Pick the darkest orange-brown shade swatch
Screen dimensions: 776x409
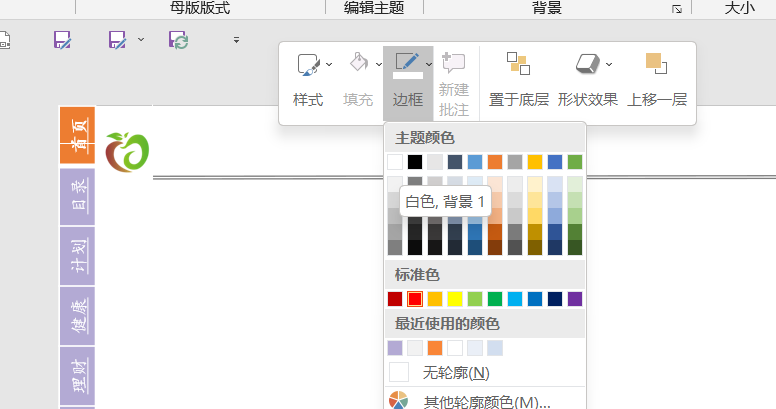tap(495, 248)
